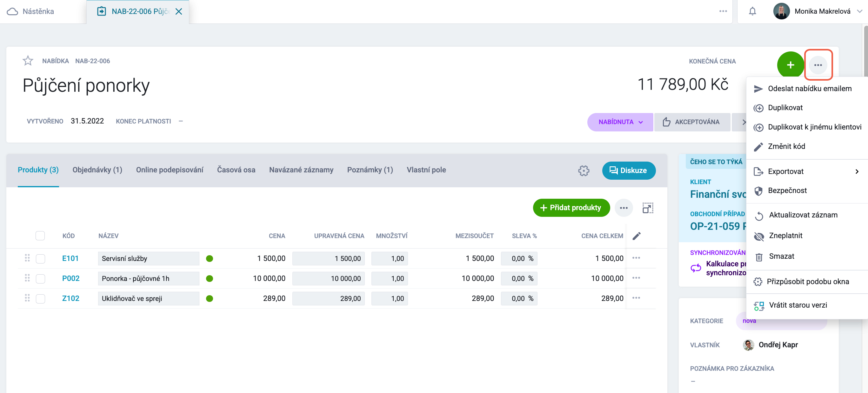
Task: Click the expand product table icon
Action: point(647,208)
